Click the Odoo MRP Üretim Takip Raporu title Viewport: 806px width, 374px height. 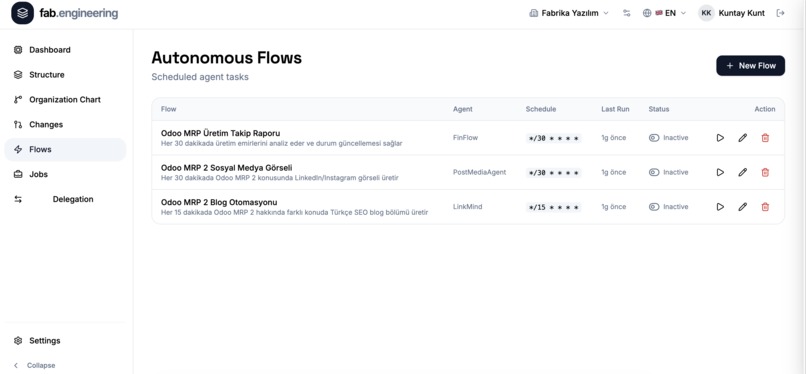221,133
